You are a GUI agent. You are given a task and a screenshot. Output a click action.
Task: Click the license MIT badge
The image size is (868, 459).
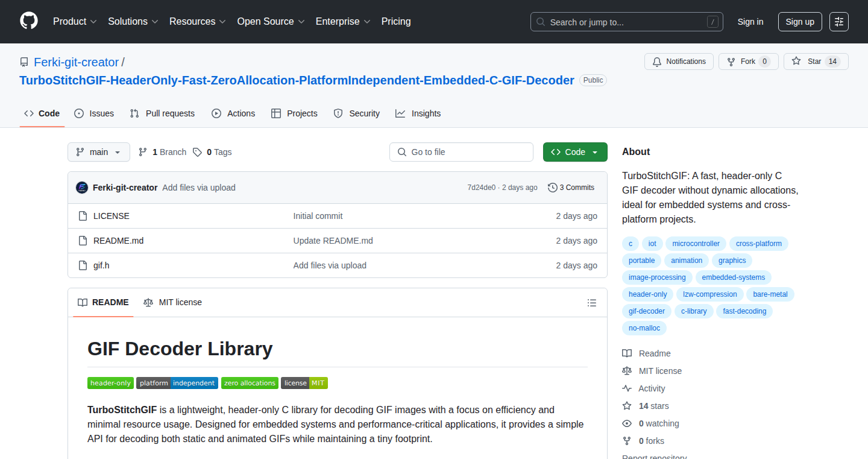pos(304,383)
